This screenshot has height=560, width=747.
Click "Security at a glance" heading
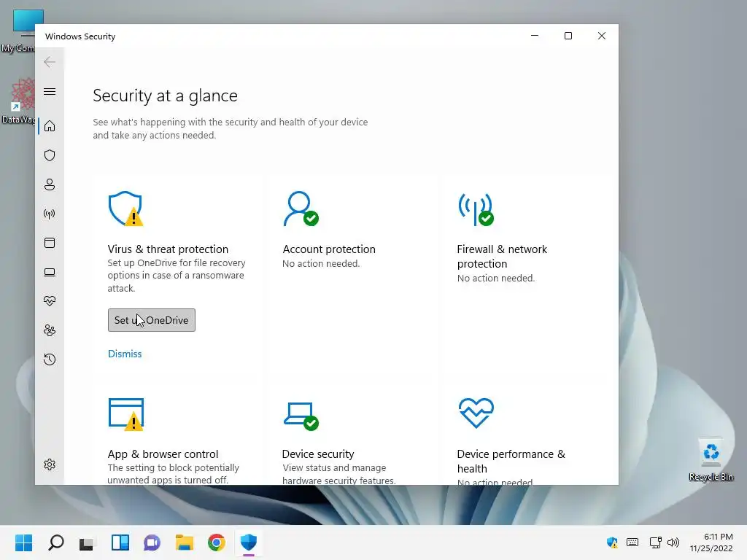point(165,96)
